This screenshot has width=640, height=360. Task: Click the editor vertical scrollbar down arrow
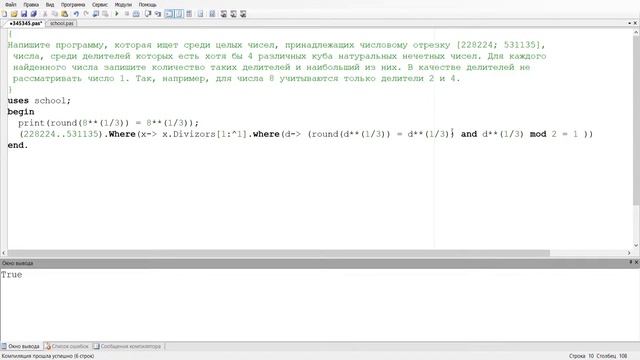pyautogui.click(x=636, y=245)
